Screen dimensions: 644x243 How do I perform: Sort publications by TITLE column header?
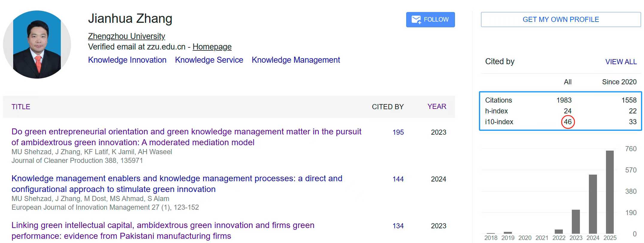(x=21, y=107)
